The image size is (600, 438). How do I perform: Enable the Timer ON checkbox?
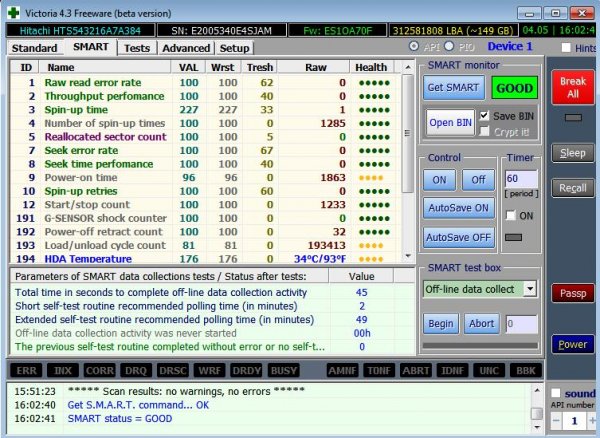(511, 215)
